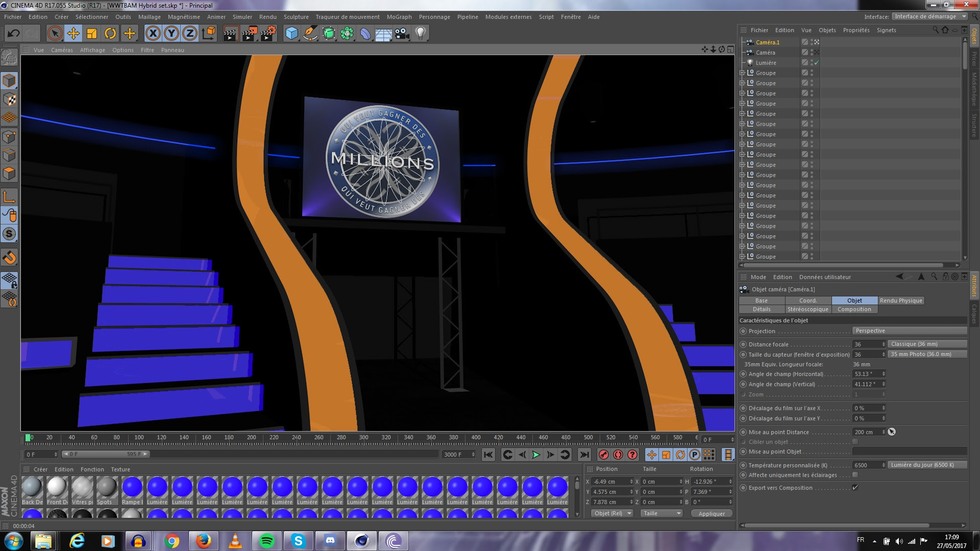
Task: Open the Projection Perspective dropdown
Action: pyautogui.click(x=909, y=331)
